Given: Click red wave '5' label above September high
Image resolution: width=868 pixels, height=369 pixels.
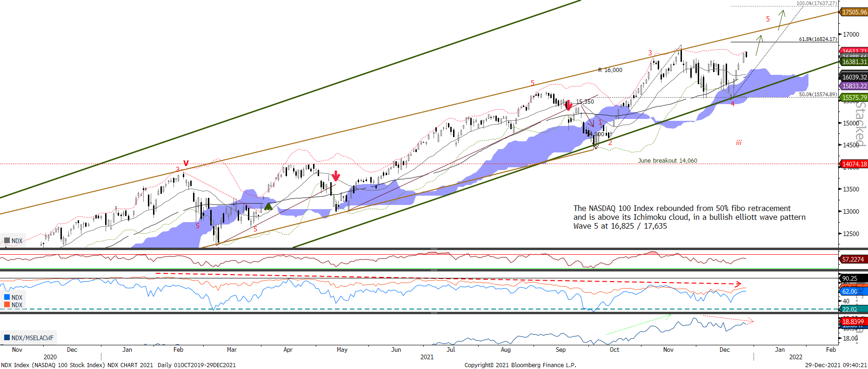Looking at the screenshot, I should coord(533,83).
